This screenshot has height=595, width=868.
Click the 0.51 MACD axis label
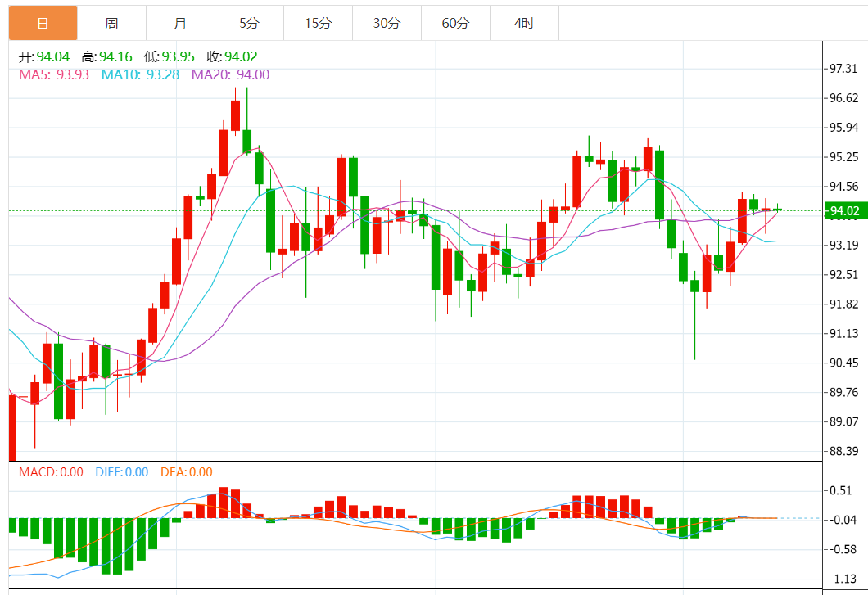pyautogui.click(x=840, y=490)
